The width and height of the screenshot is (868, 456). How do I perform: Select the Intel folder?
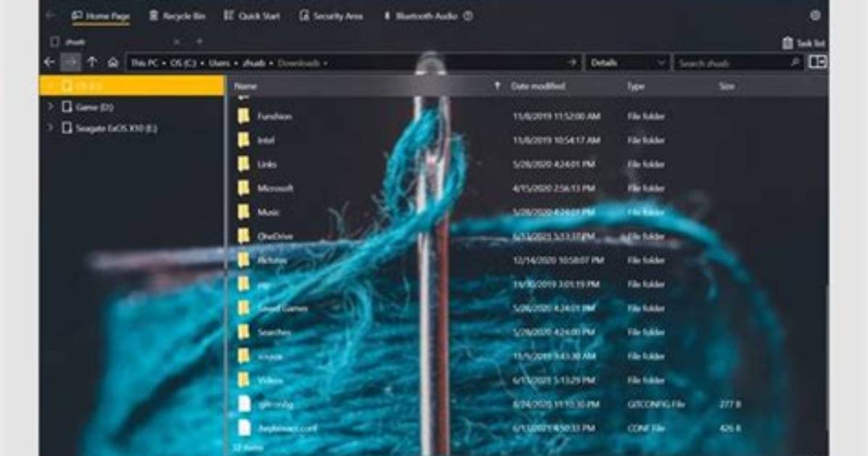point(266,140)
